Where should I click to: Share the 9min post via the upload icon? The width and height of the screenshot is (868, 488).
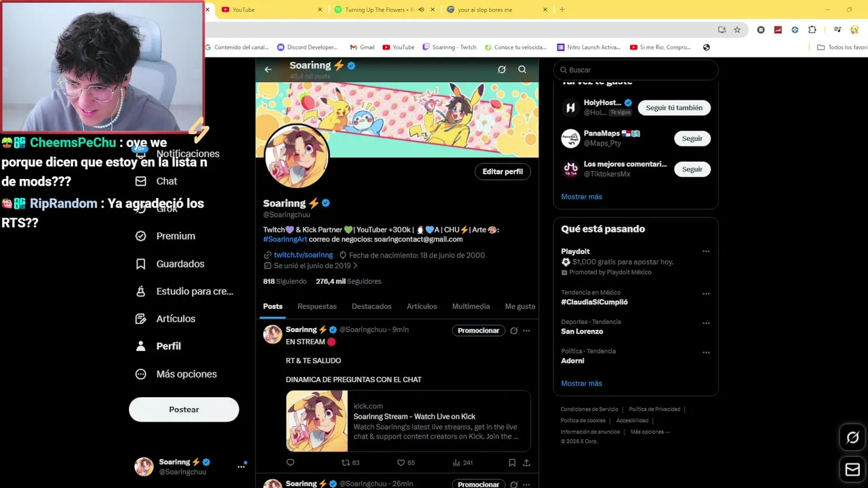click(526, 462)
